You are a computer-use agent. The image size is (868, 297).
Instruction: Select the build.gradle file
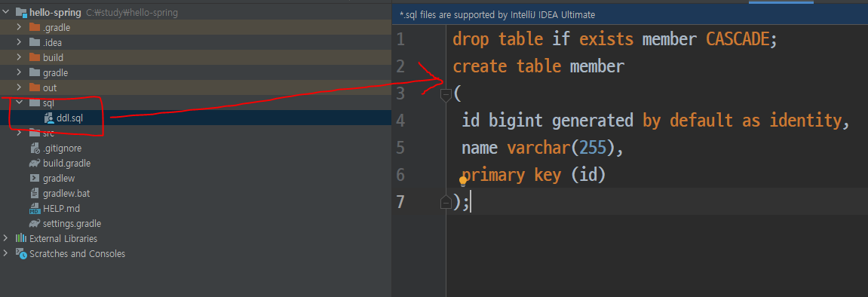(x=66, y=163)
